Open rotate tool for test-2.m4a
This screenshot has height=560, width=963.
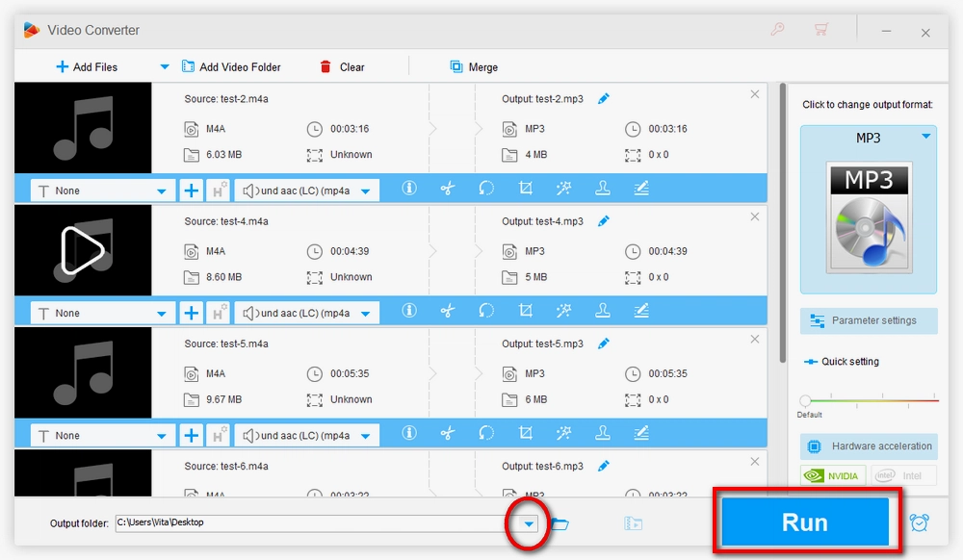pyautogui.click(x=486, y=189)
